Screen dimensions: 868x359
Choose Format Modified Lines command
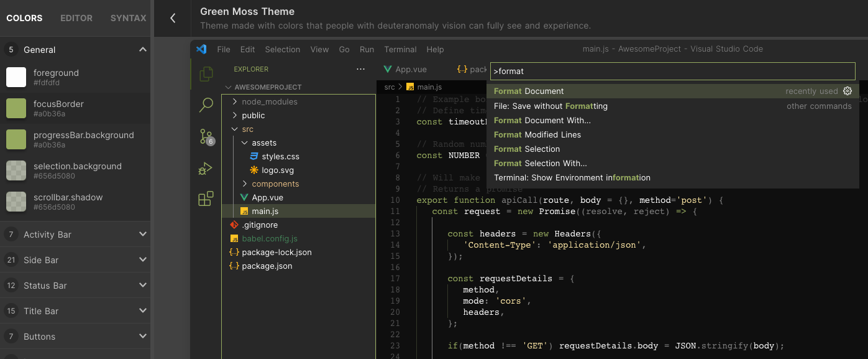(x=673, y=134)
